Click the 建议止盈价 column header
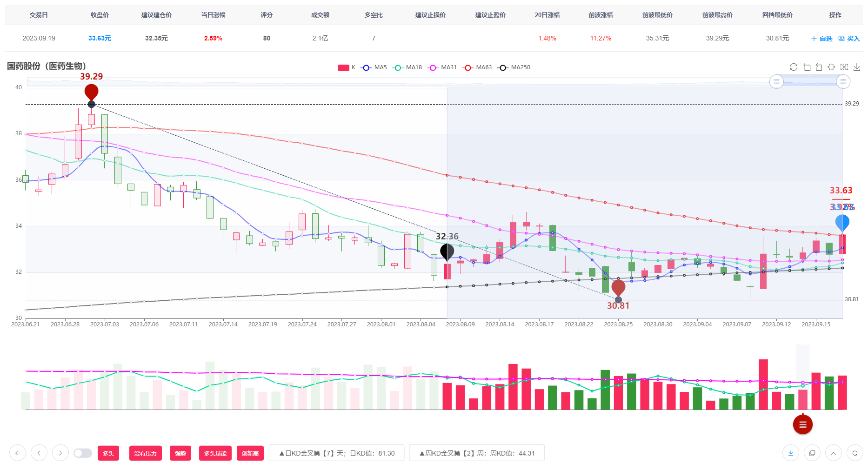Viewport: 868px width, 463px height. (490, 15)
